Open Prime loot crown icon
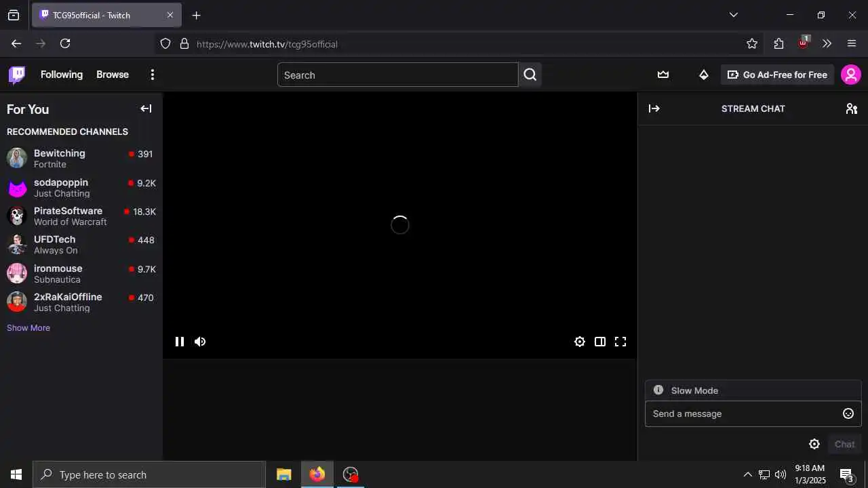The height and width of the screenshot is (488, 868). 663,75
